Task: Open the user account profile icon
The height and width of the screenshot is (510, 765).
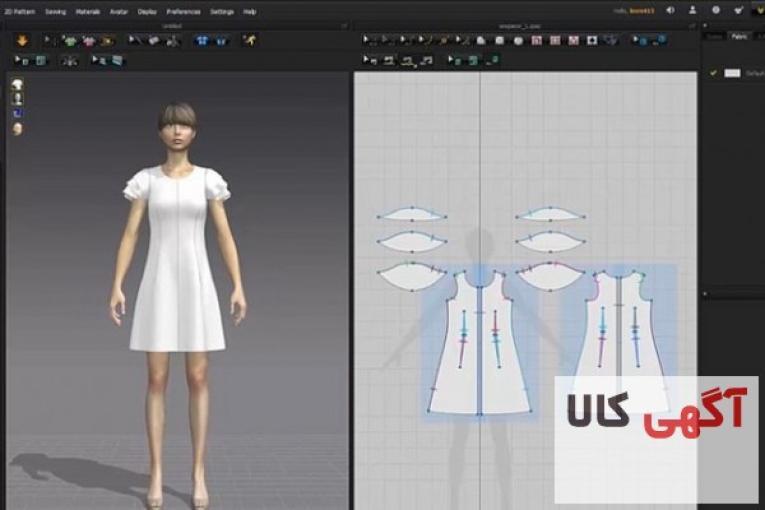Action: tap(692, 11)
